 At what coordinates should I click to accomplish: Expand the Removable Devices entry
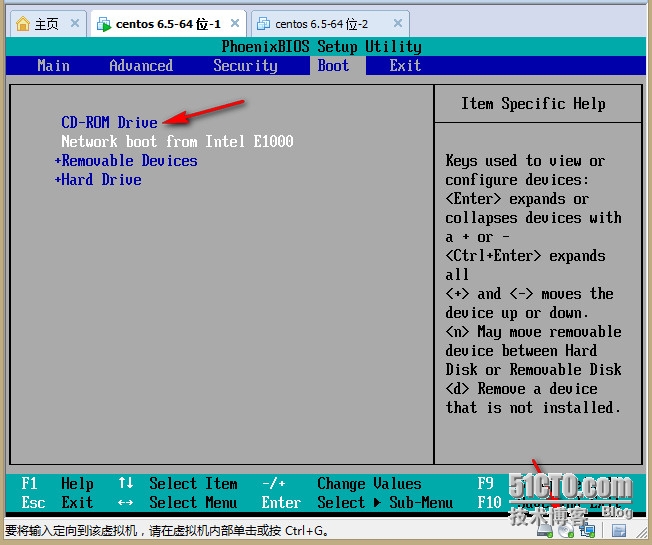point(126,160)
